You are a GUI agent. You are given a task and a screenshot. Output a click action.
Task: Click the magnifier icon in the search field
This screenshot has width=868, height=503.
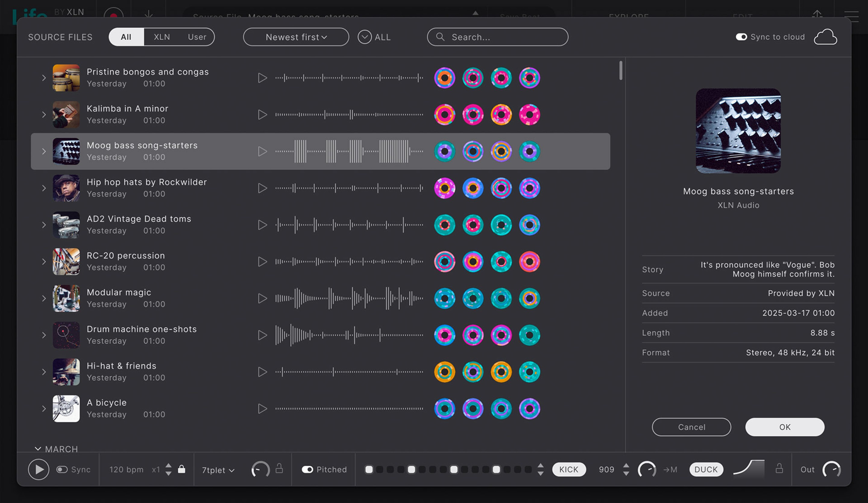point(440,37)
